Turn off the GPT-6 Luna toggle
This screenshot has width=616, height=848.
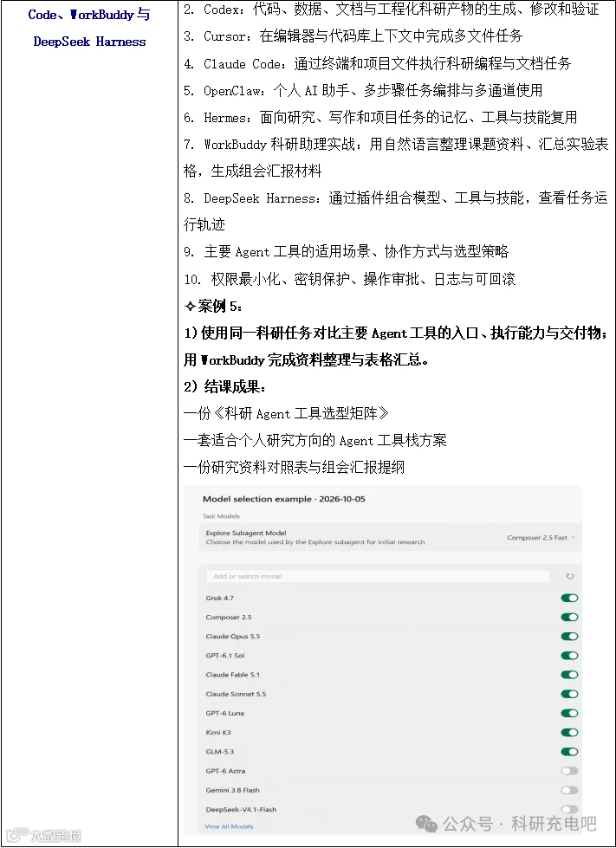click(569, 714)
